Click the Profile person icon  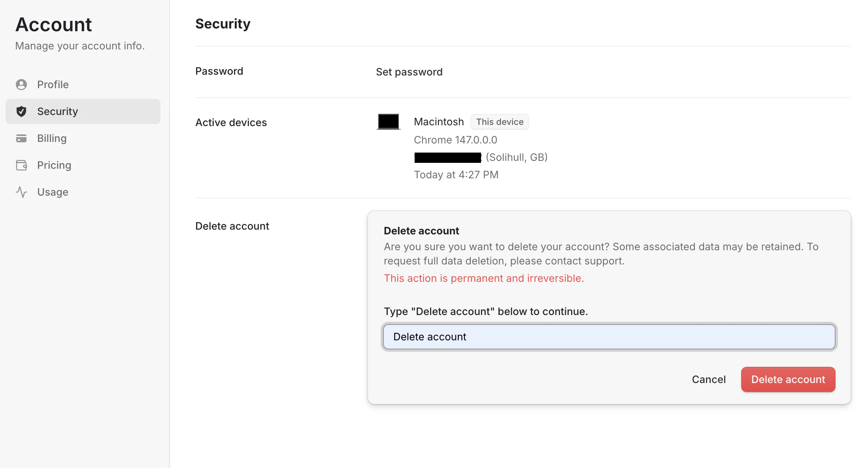pyautogui.click(x=21, y=85)
